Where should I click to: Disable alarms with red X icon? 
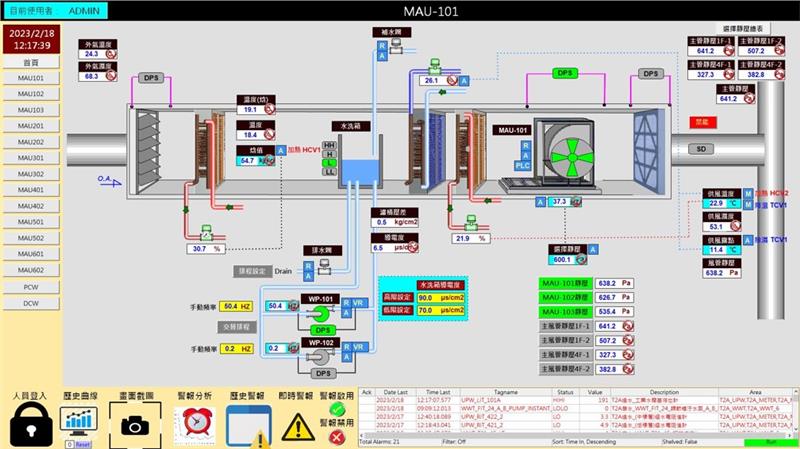[337, 437]
